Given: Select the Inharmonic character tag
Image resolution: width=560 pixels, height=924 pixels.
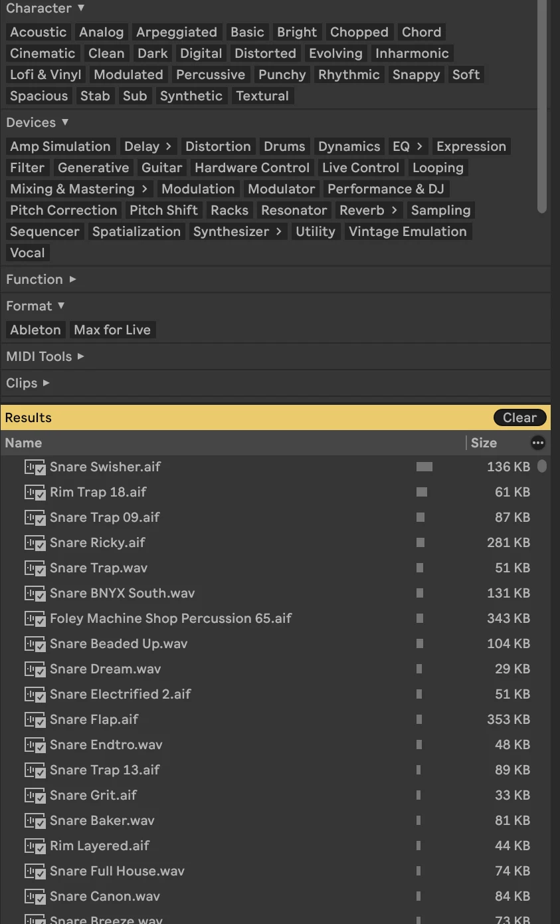Looking at the screenshot, I should [x=412, y=53].
